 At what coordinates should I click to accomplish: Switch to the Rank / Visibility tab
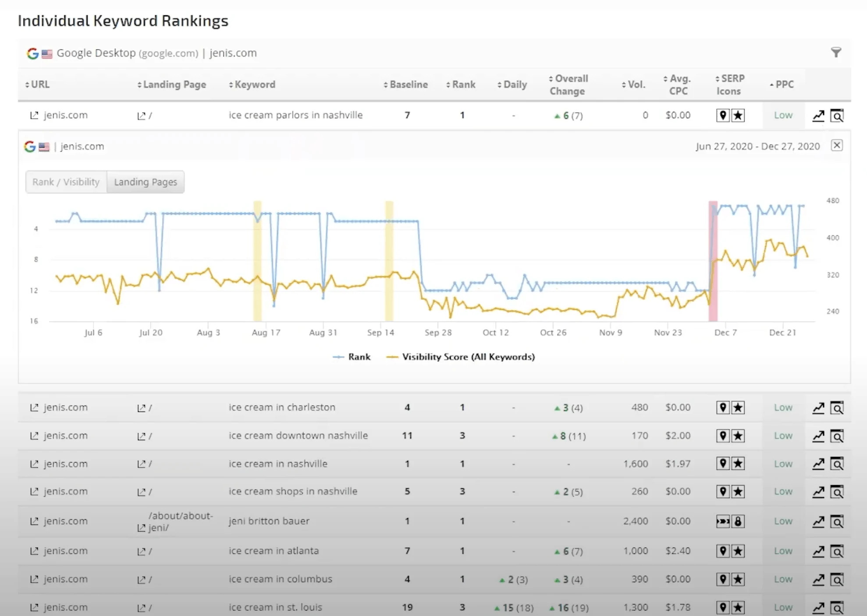65,182
